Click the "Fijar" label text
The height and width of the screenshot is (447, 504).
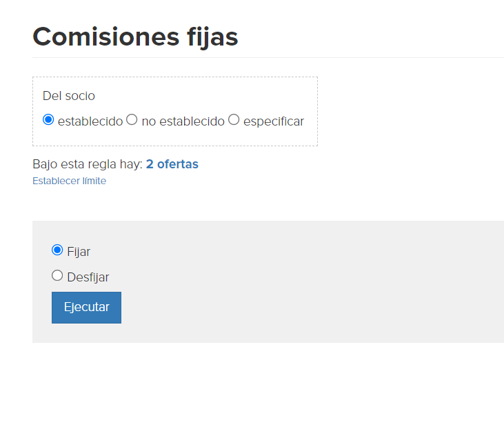[x=79, y=252]
